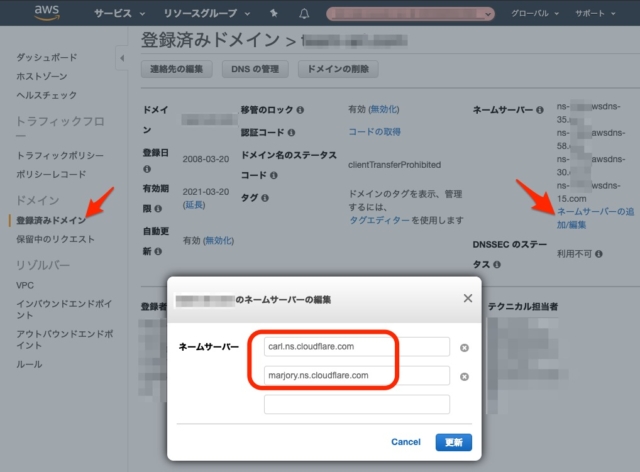Open ポリシーレコード in sidebar

click(51, 174)
